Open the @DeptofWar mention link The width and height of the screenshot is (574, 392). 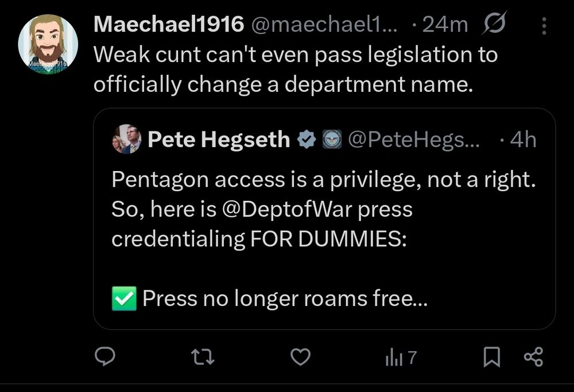point(287,209)
